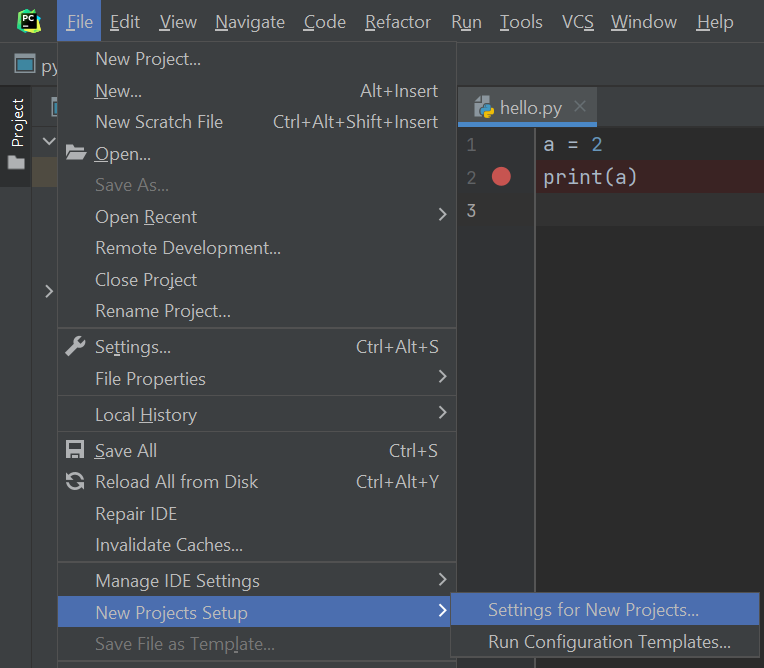Viewport: 764px width, 668px height.
Task: Open the Refactor menu
Action: click(x=398, y=22)
